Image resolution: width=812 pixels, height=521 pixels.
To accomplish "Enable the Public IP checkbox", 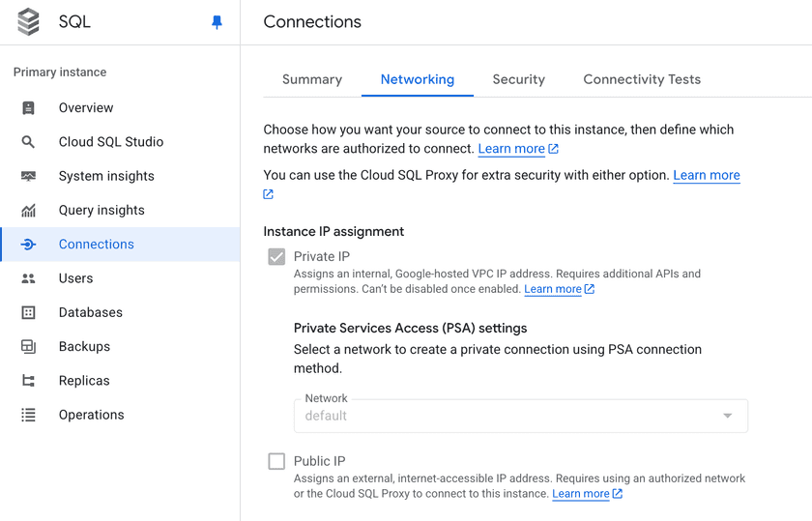I will (276, 461).
